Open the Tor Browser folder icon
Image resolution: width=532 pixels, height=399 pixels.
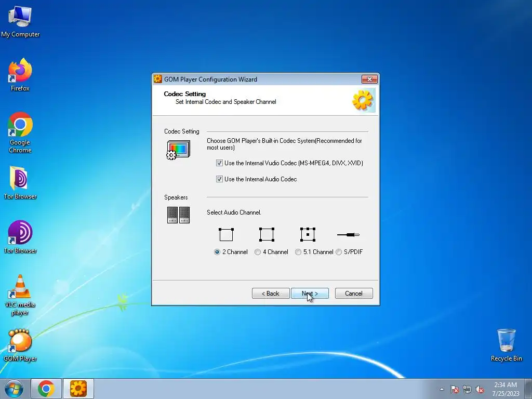point(20,182)
